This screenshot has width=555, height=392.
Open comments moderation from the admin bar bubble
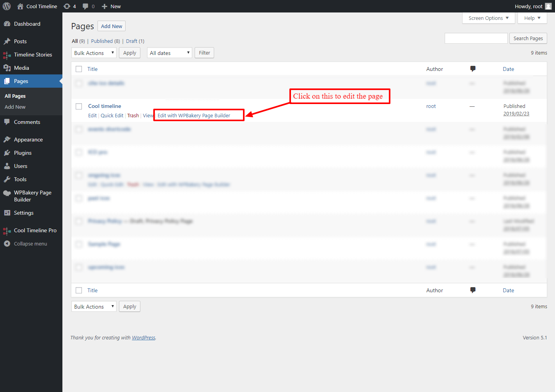click(x=86, y=6)
